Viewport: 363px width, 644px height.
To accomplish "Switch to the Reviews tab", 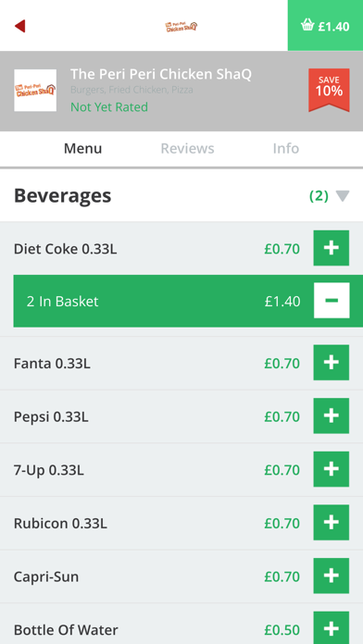I will 187,148.
